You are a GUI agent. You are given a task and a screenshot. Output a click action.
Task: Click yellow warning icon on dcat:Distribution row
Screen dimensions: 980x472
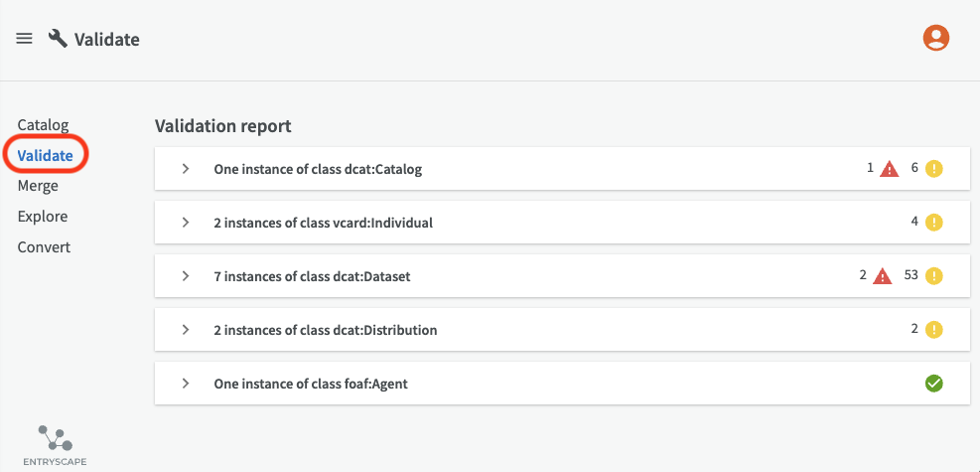coord(933,330)
